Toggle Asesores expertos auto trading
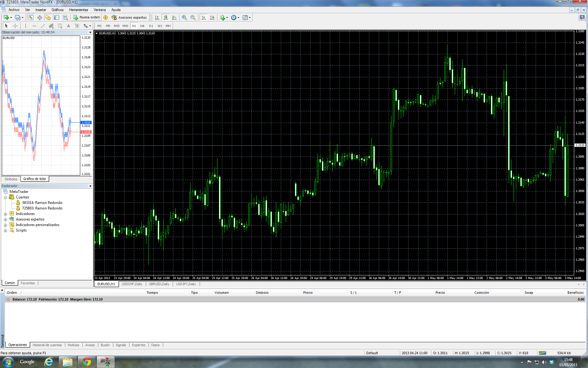 click(129, 17)
